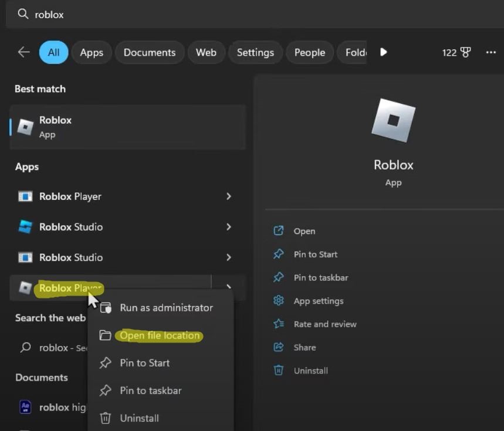504x431 pixels.
Task: Choose Pin to taskbar in the context menu
Action: point(160,391)
